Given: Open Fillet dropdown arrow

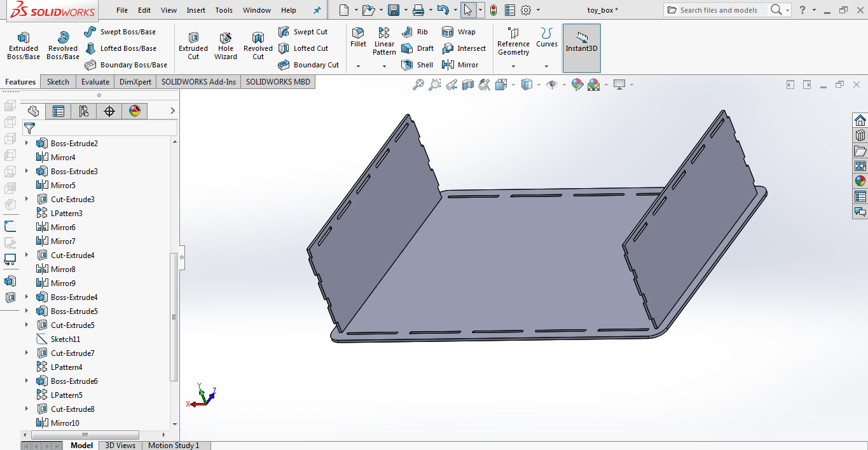Looking at the screenshot, I should [x=358, y=66].
